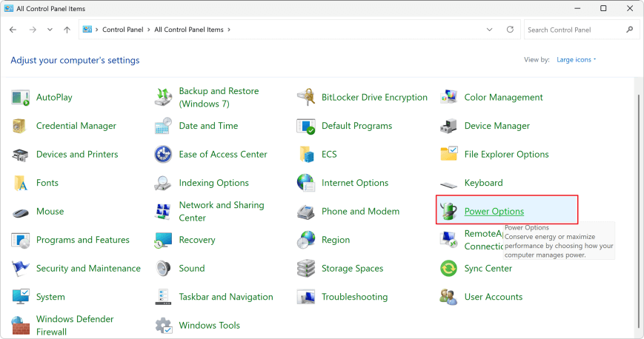This screenshot has height=339, width=644.
Task: Click the Backup and Restore icon
Action: pos(163,98)
